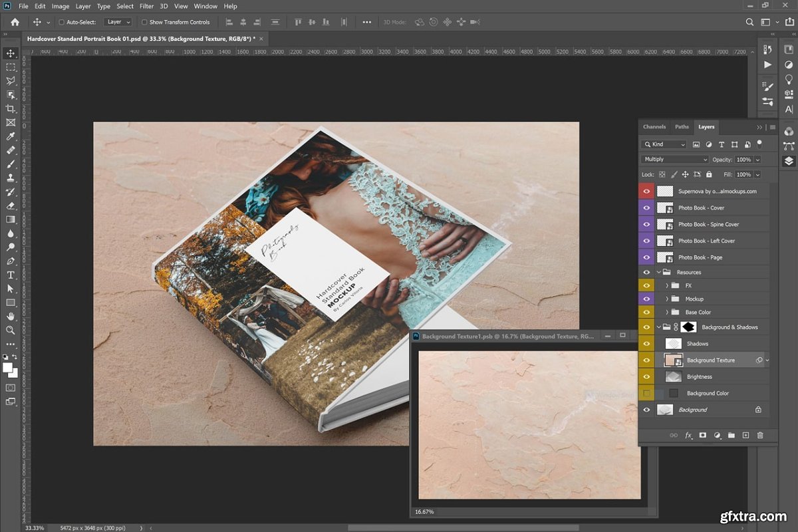The width and height of the screenshot is (798, 532).
Task: Add layer mask via panel bottom icon
Action: 703,435
